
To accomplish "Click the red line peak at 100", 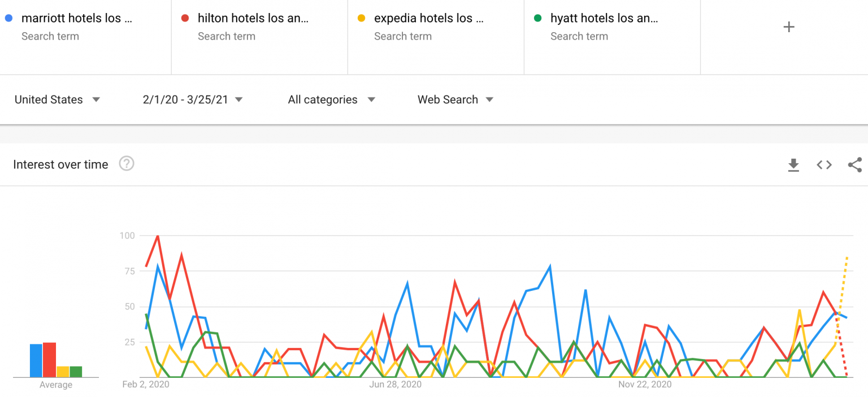I will coord(158,236).
